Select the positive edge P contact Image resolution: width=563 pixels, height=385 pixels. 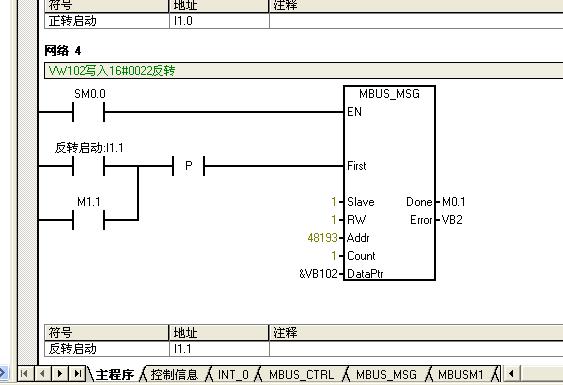point(189,166)
